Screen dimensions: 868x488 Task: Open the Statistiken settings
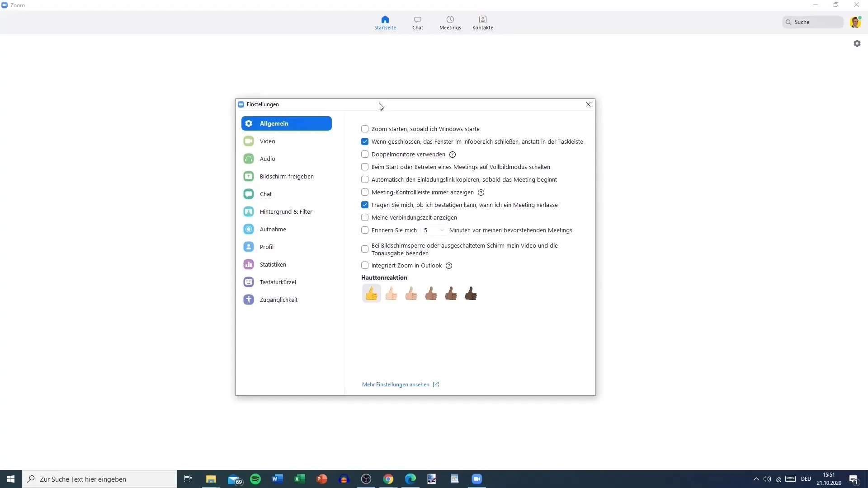pyautogui.click(x=286, y=264)
